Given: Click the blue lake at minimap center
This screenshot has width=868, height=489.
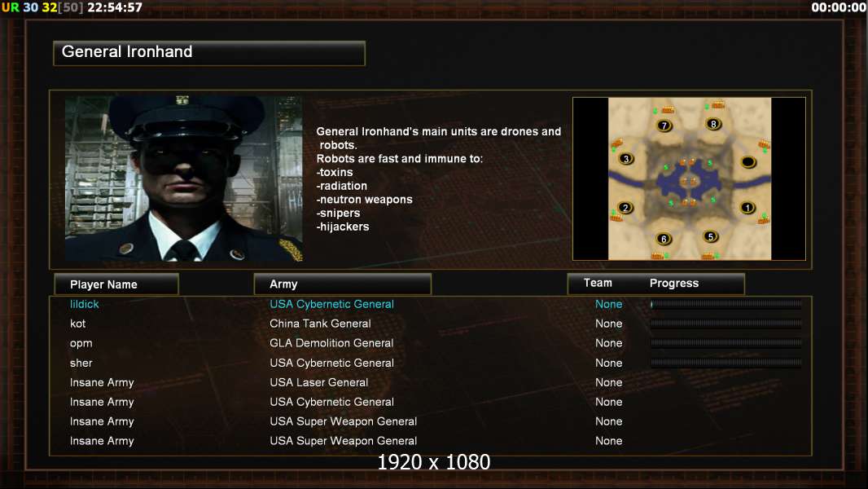Looking at the screenshot, I should pos(688,182).
